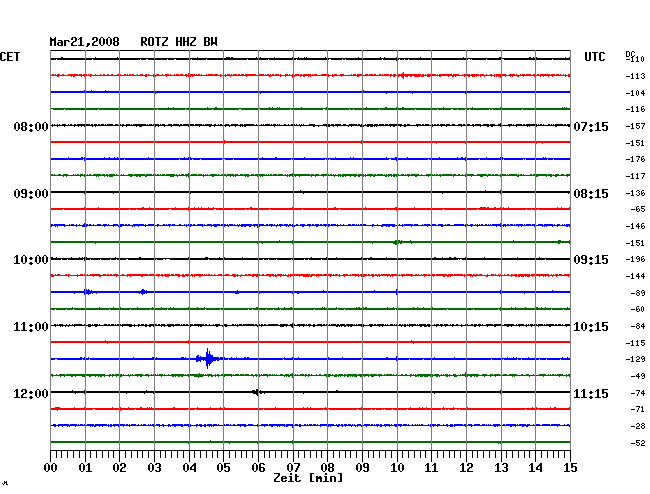The width and height of the screenshot is (650, 494).
Task: Click the DC offset value -104
Action: pos(635,93)
